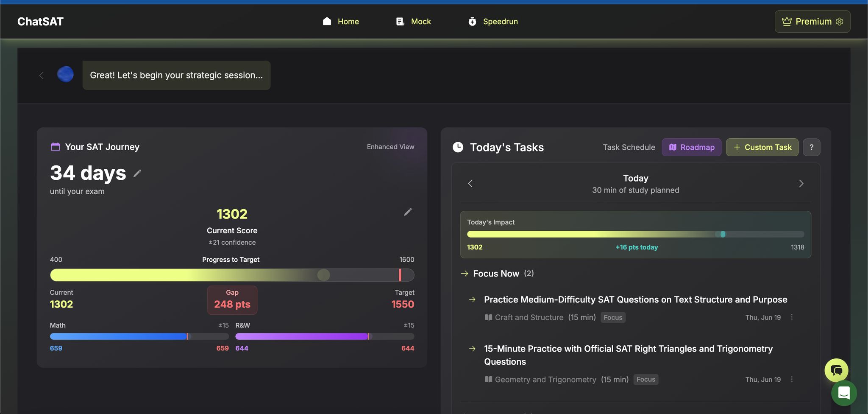
Task: Open the Practice Medium-Difficulty Text Structure task
Action: point(635,299)
